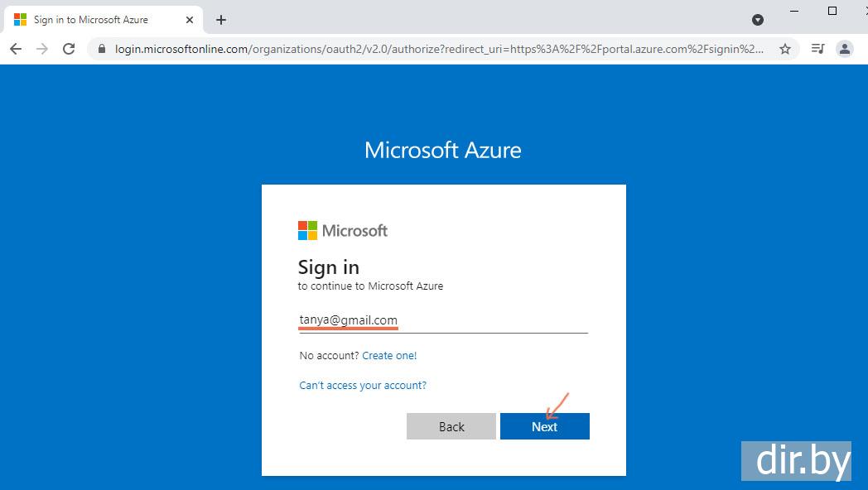Click the browser forward arrow icon
This screenshot has width=868, height=490.
point(42,49)
